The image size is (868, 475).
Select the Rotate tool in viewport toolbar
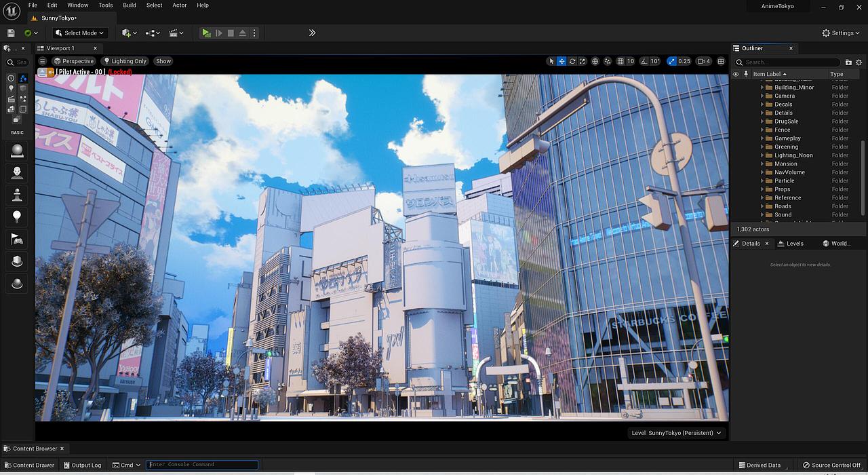point(572,61)
